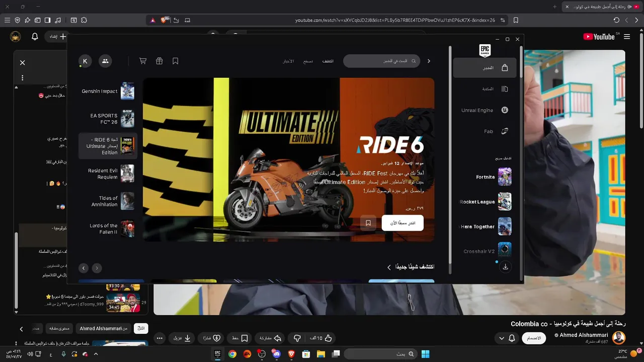Viewport: 644px width, 362px height.
Task: Open the Epic gift icon
Action: [159, 61]
